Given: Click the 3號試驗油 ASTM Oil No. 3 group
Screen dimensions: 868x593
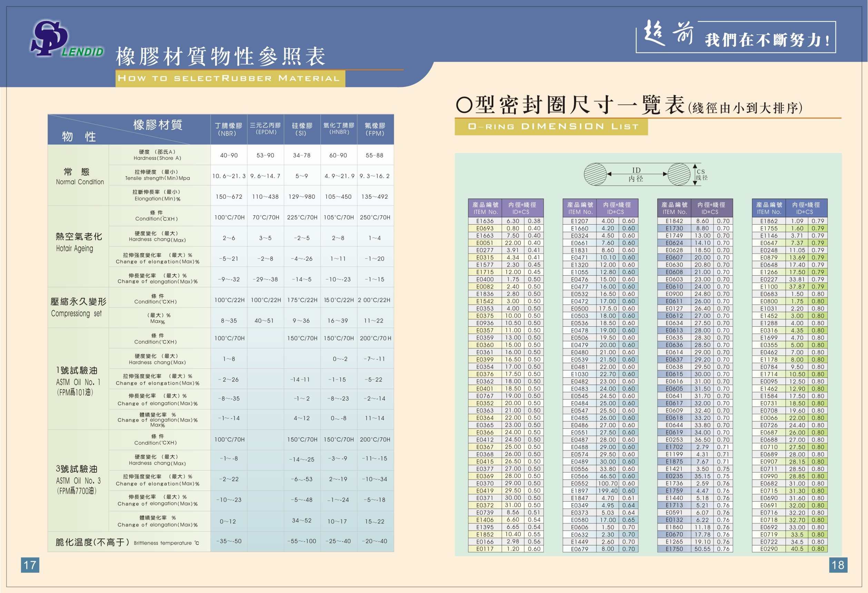Looking at the screenshot, I should [78, 480].
